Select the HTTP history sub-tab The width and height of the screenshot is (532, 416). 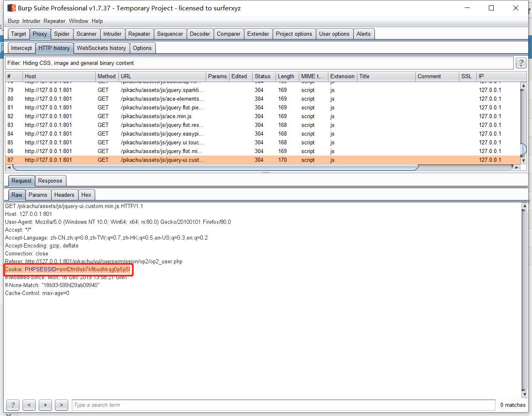[x=54, y=48]
